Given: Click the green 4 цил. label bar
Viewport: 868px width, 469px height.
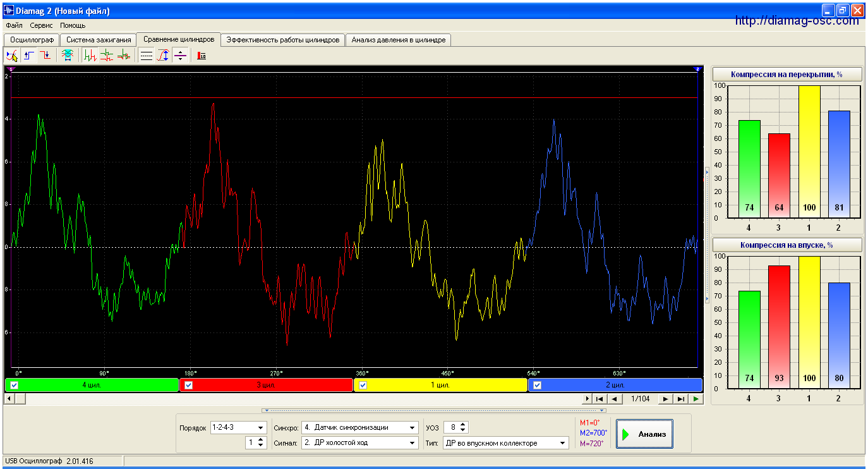Looking at the screenshot, I should point(92,385).
